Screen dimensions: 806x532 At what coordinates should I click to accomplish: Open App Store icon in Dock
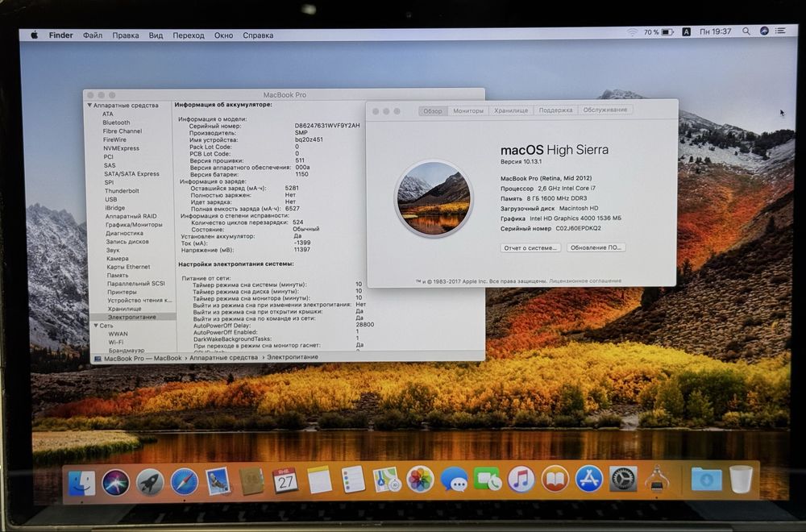(589, 479)
